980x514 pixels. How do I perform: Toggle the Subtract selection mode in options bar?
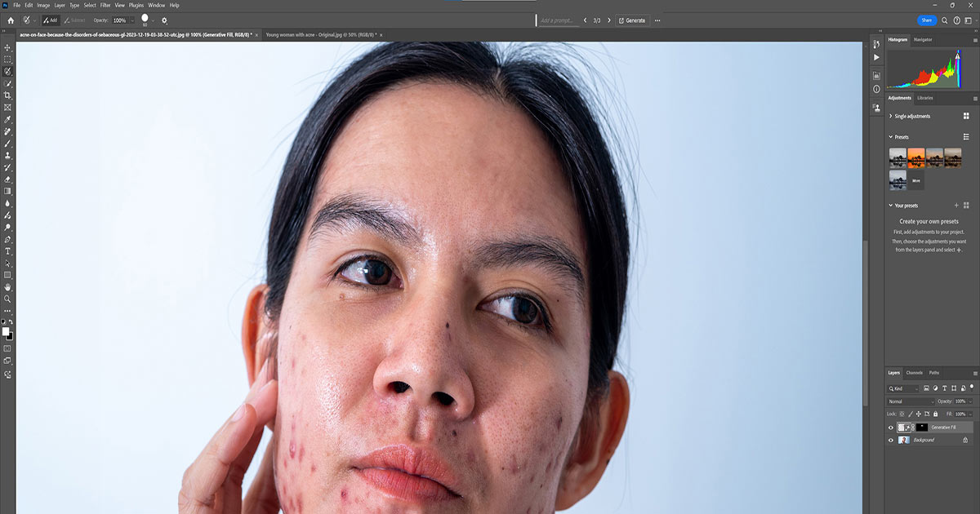point(77,20)
